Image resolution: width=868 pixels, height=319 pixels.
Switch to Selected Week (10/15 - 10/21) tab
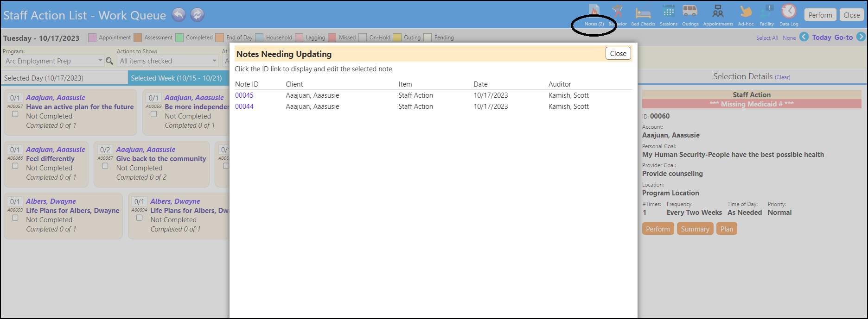click(x=179, y=78)
